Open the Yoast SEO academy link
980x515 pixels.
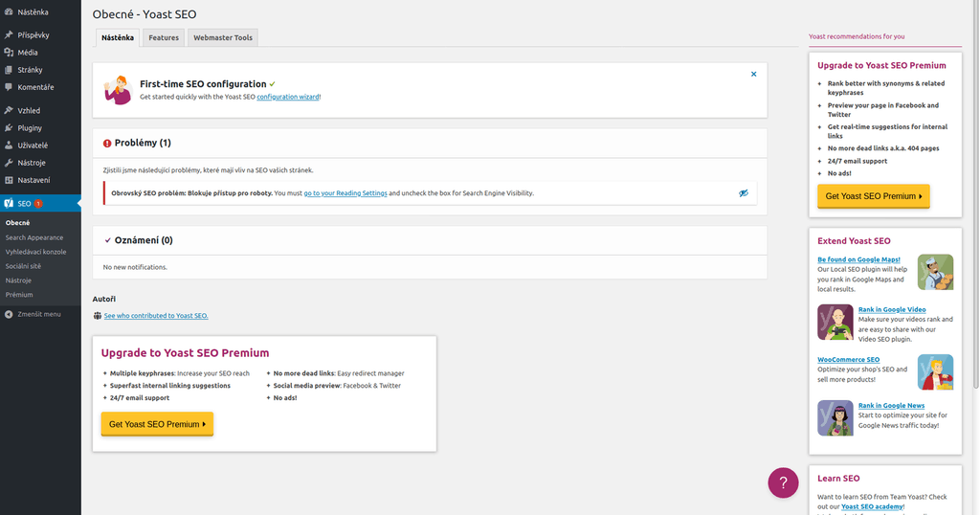point(872,507)
